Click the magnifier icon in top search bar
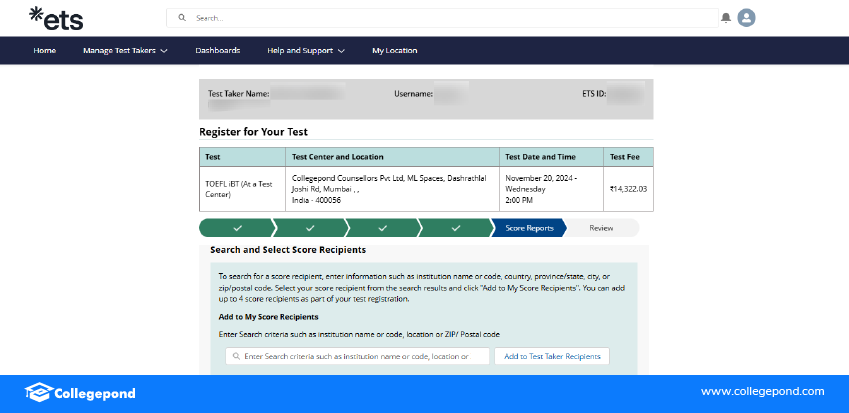 182,18
